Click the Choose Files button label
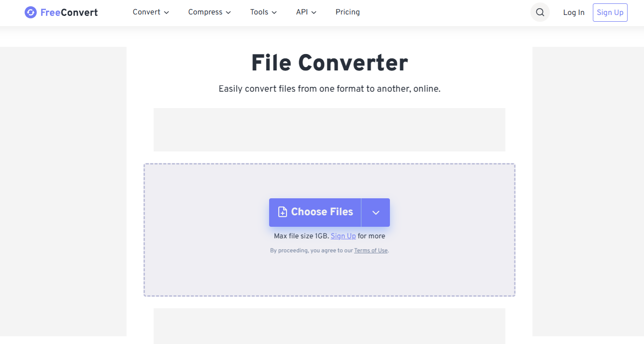The image size is (644, 344). (x=322, y=212)
